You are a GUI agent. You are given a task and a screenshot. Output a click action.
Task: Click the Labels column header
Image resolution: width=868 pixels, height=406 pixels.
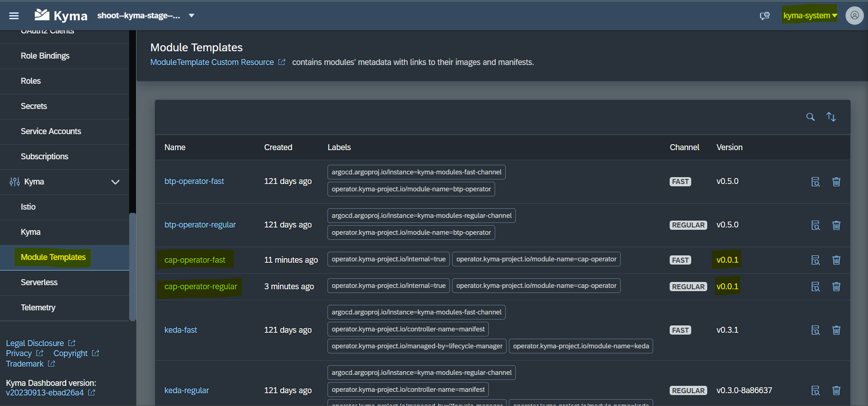click(x=339, y=147)
